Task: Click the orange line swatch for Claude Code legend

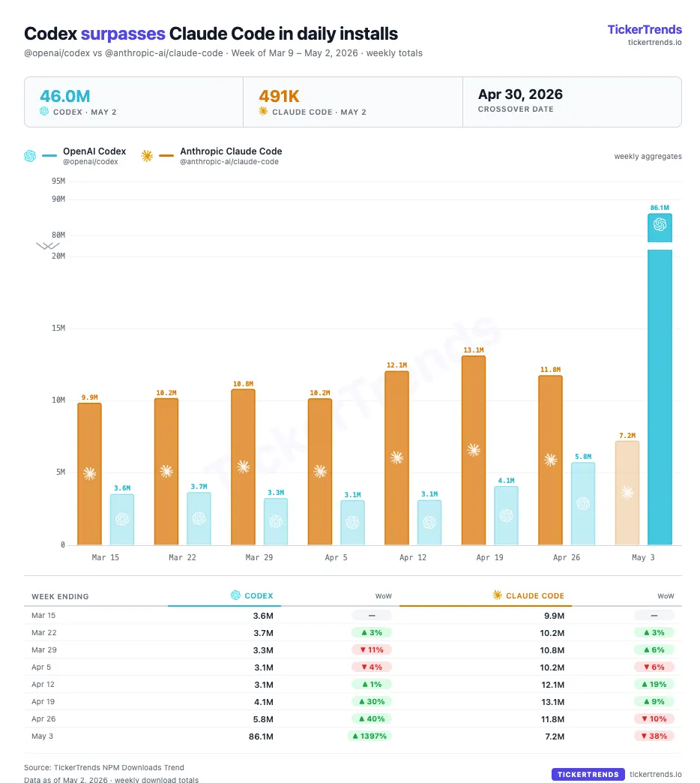Action: 166,156
